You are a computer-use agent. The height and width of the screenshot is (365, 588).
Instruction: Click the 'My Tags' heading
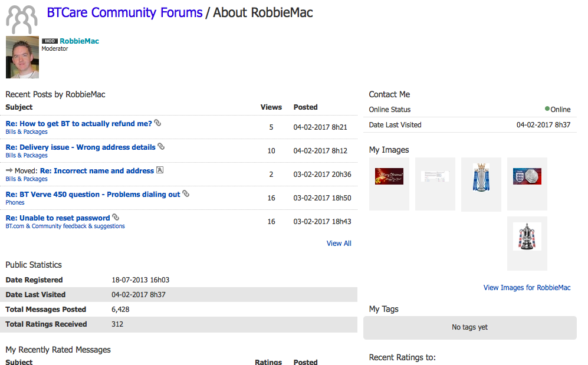383,309
